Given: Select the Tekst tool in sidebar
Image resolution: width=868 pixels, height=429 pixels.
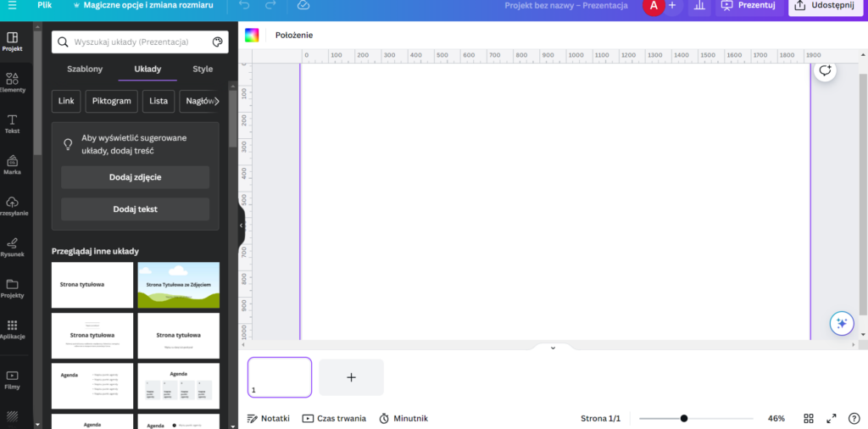Looking at the screenshot, I should (13, 124).
